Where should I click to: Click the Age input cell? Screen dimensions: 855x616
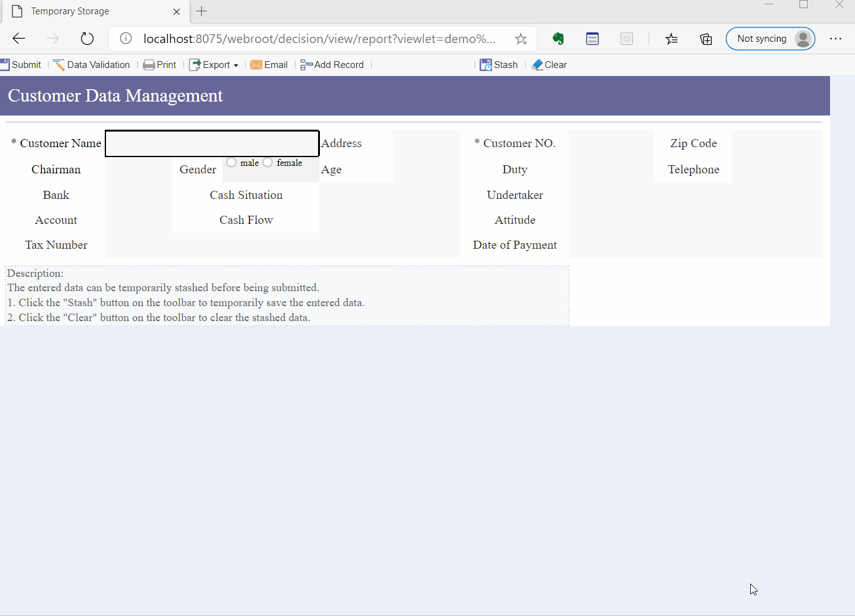(x=426, y=170)
